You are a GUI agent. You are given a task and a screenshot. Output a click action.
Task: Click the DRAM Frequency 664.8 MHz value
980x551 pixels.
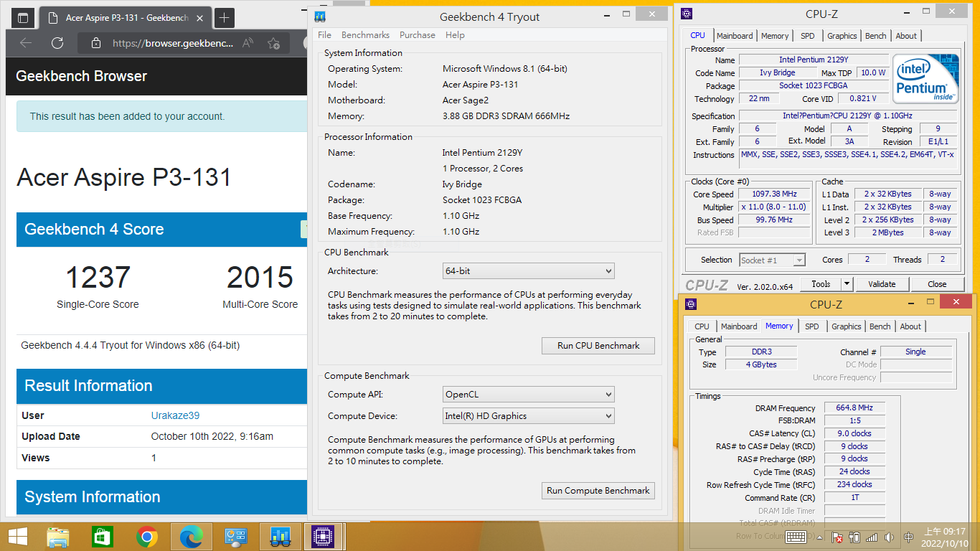pos(854,408)
